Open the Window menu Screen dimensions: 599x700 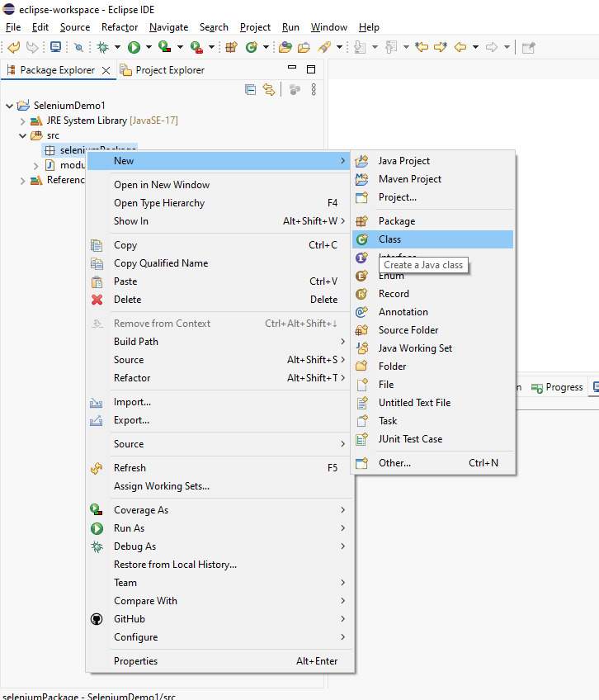point(329,27)
